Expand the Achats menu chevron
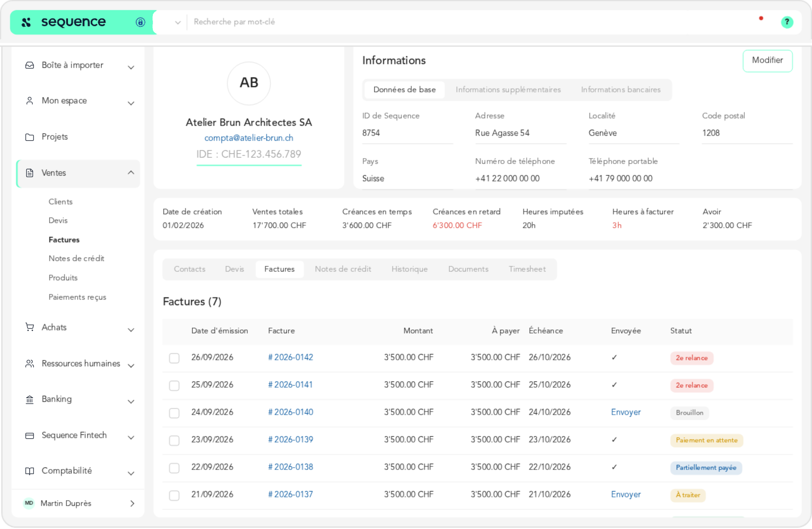The width and height of the screenshot is (812, 529). click(x=131, y=330)
